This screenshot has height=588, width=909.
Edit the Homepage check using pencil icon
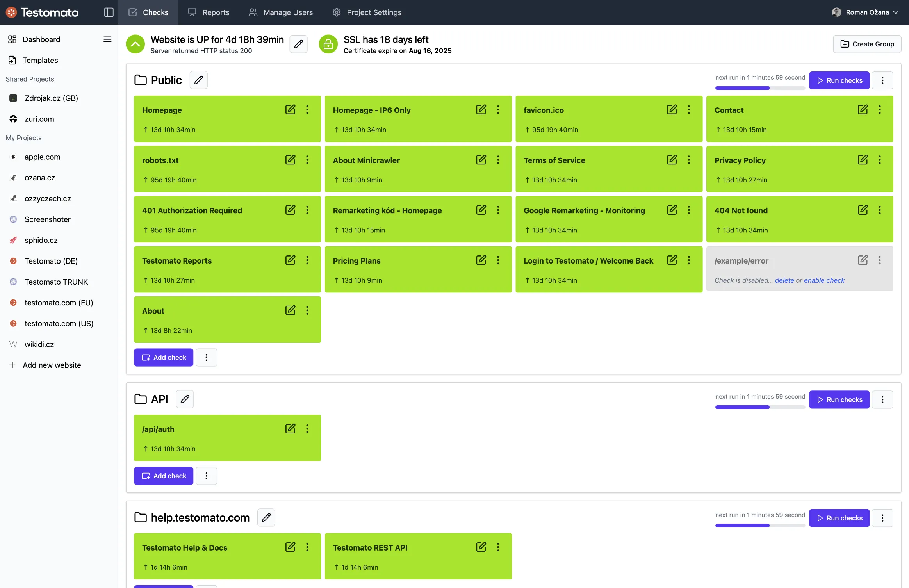coord(291,110)
